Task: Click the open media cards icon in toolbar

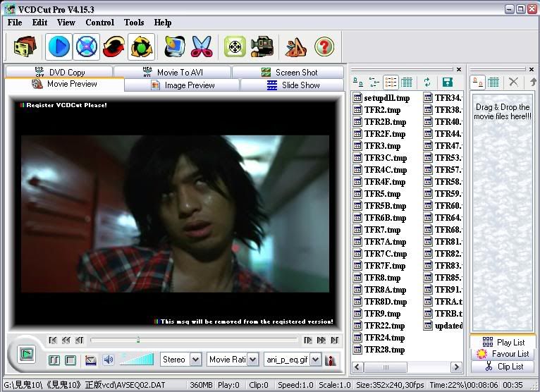Action: 25,47
